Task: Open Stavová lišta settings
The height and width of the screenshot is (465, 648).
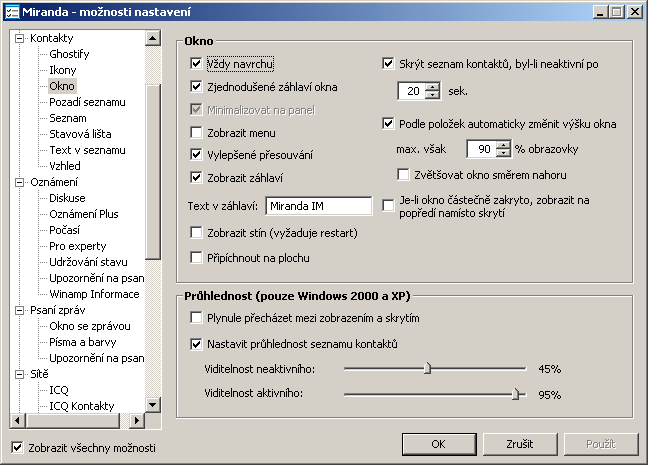Action: (x=80, y=134)
